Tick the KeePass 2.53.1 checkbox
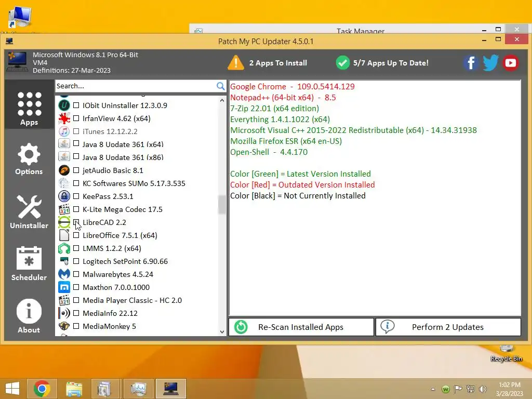This screenshot has width=532, height=399. pos(76,196)
